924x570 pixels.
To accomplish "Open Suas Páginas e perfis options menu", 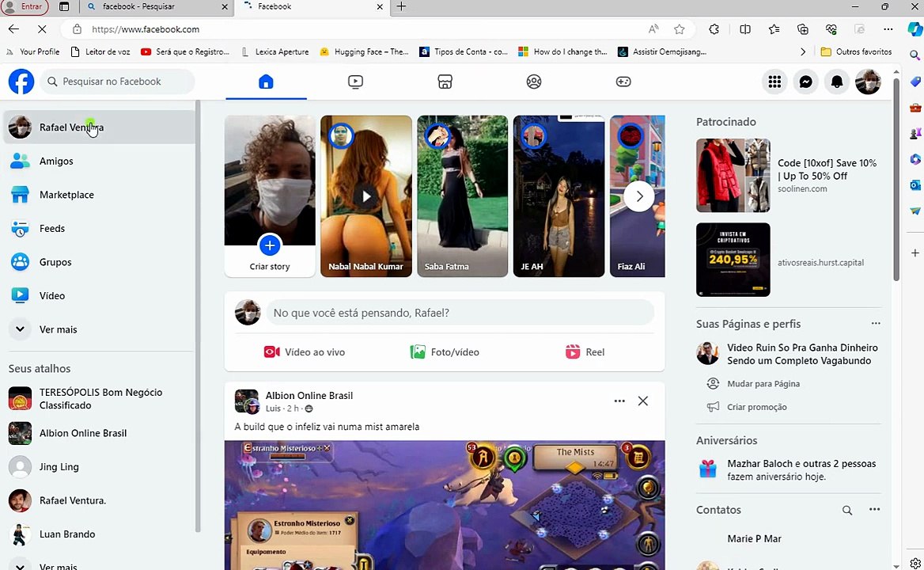I will pos(876,324).
